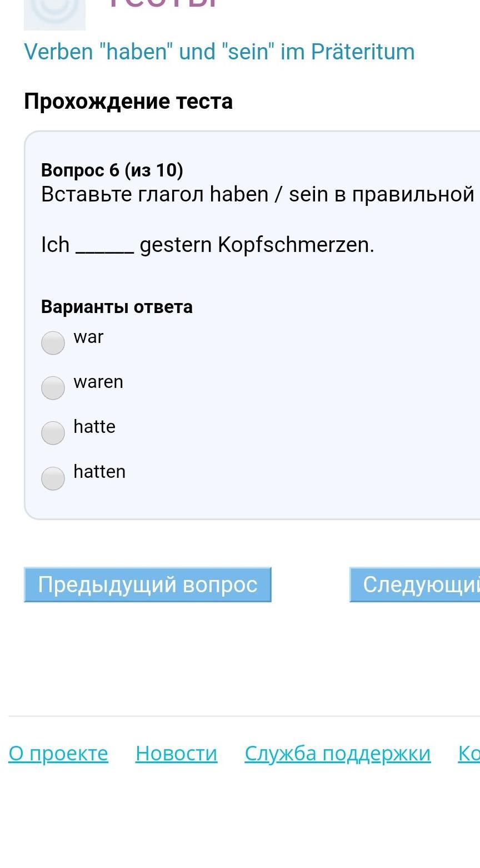Viewport: 480px width, 868px height.
Task: Open the "Verben haben und sein im Präteritum" link
Action: tap(219, 52)
